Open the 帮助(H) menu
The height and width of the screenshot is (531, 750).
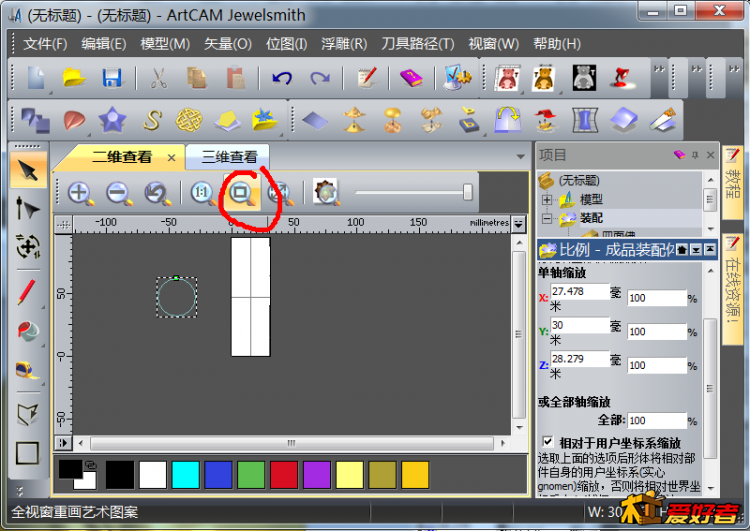557,44
